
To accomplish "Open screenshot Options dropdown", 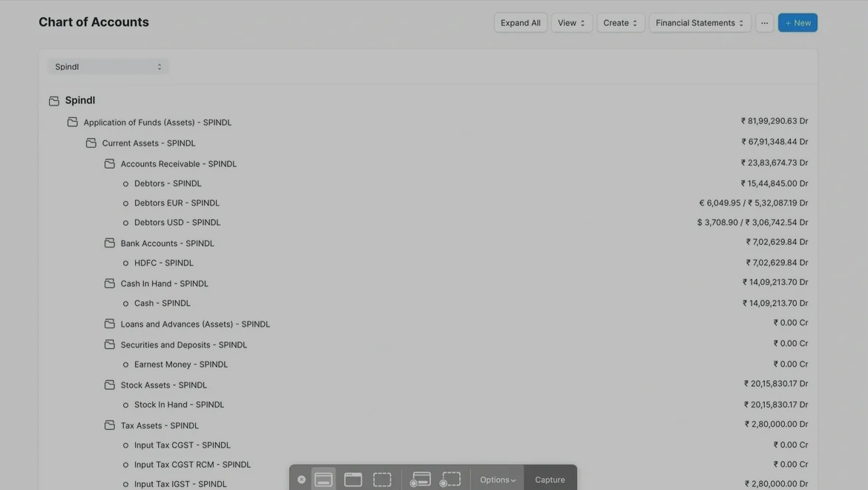I will point(497,480).
